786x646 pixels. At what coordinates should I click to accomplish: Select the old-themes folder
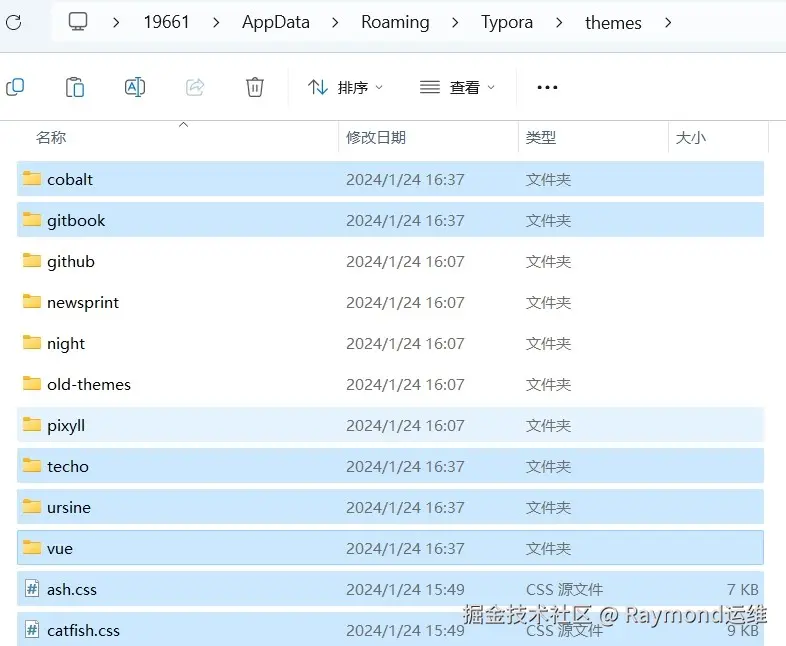point(390,384)
